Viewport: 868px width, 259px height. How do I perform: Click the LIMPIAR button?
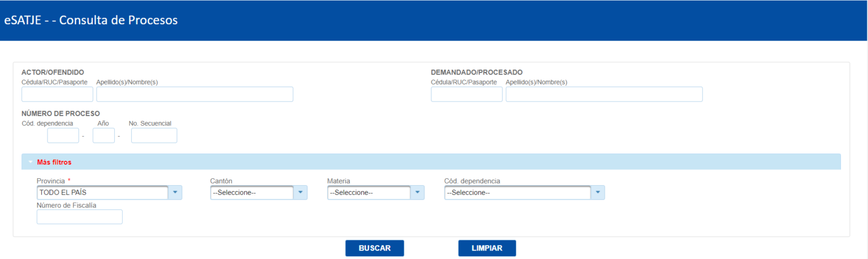pyautogui.click(x=487, y=248)
